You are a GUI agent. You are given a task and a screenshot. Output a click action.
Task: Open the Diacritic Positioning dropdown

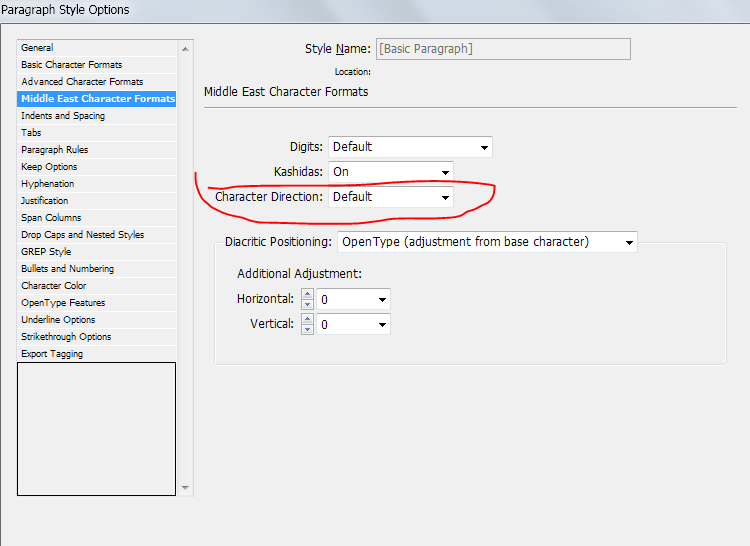click(487, 242)
